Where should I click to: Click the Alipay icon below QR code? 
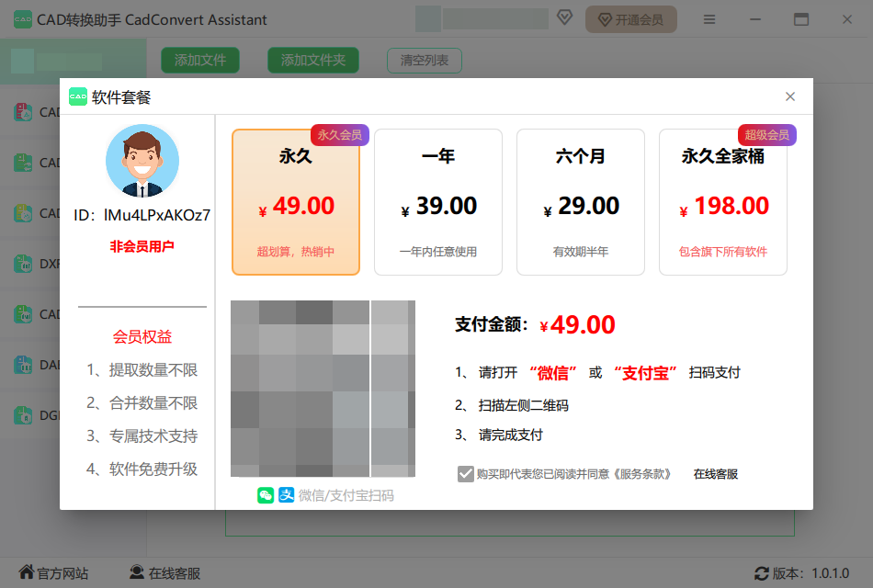[x=286, y=495]
